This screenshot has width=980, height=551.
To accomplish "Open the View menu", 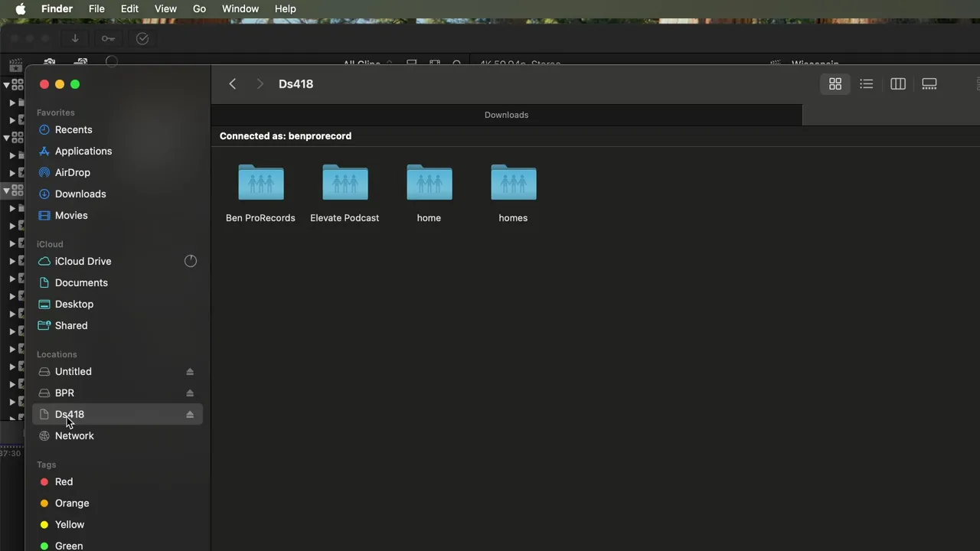I will tap(165, 8).
